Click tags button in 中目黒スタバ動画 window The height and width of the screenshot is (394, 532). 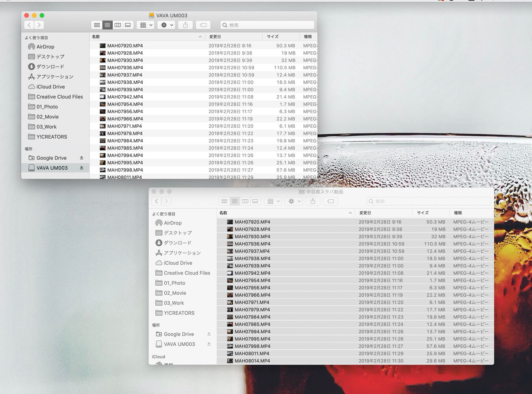pyautogui.click(x=331, y=201)
